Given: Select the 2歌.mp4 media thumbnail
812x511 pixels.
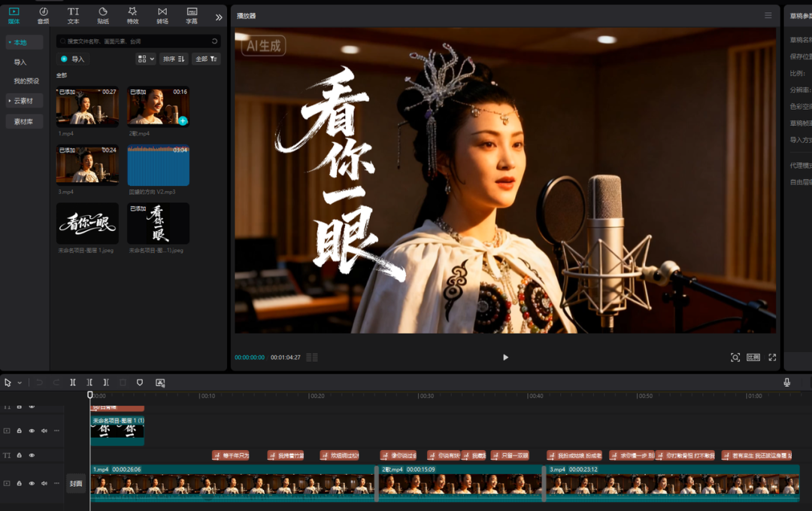Looking at the screenshot, I should click(158, 106).
